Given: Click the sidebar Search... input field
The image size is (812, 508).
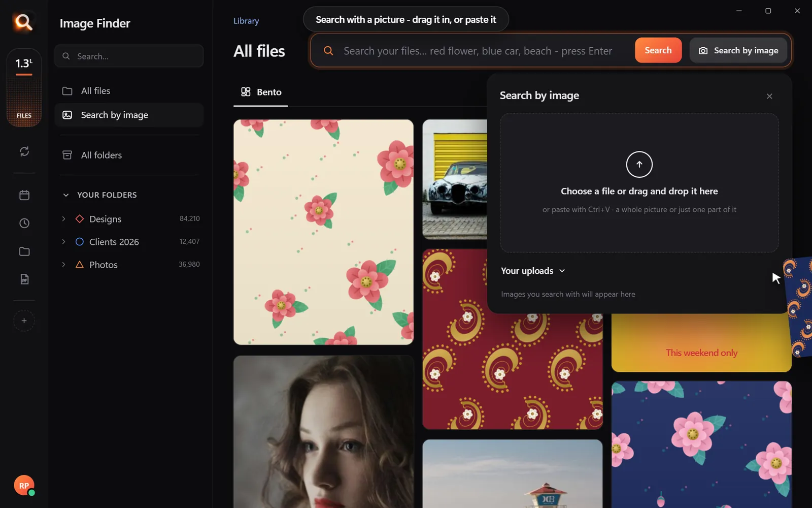Looking at the screenshot, I should pos(129,56).
